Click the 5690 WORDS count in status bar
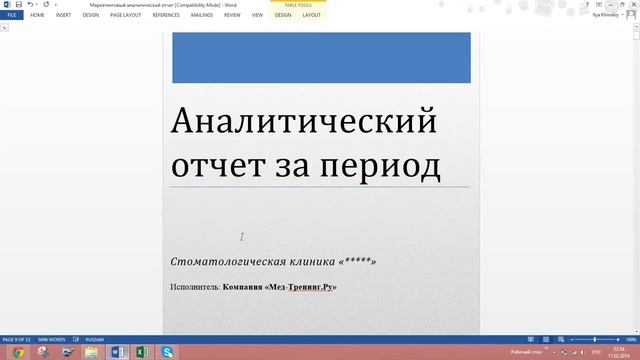This screenshot has width=640, height=360. pos(51,340)
